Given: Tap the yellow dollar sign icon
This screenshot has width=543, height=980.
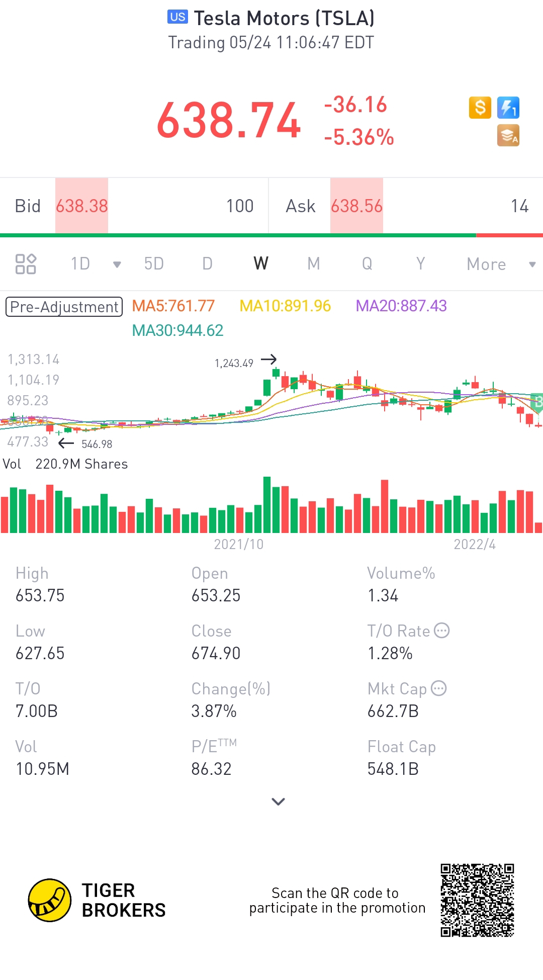Looking at the screenshot, I should pyautogui.click(x=480, y=108).
